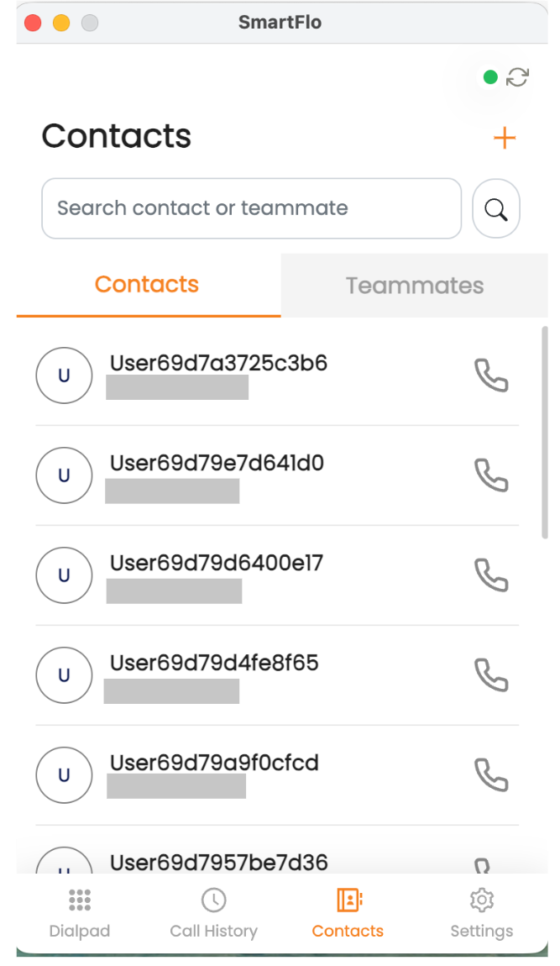This screenshot has height=966, width=560.
Task: Call contact User69d79d4fe8f65 via phone icon
Action: coord(491,675)
